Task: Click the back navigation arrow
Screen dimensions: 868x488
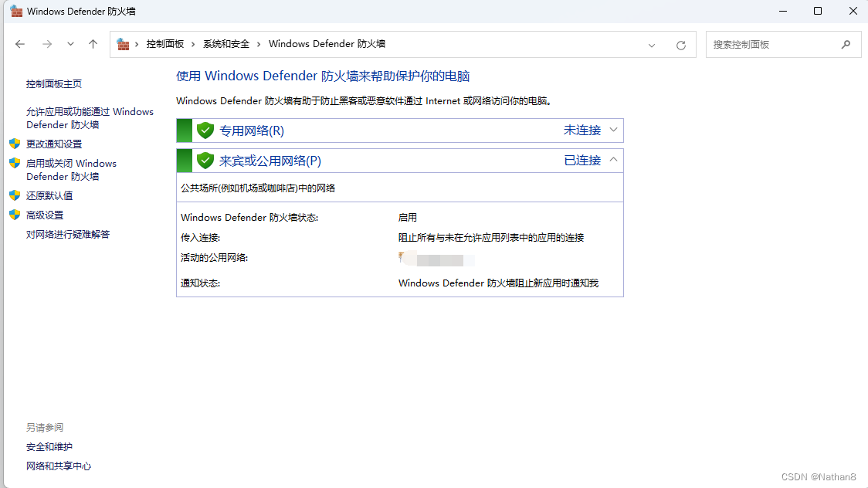Action: (x=20, y=44)
